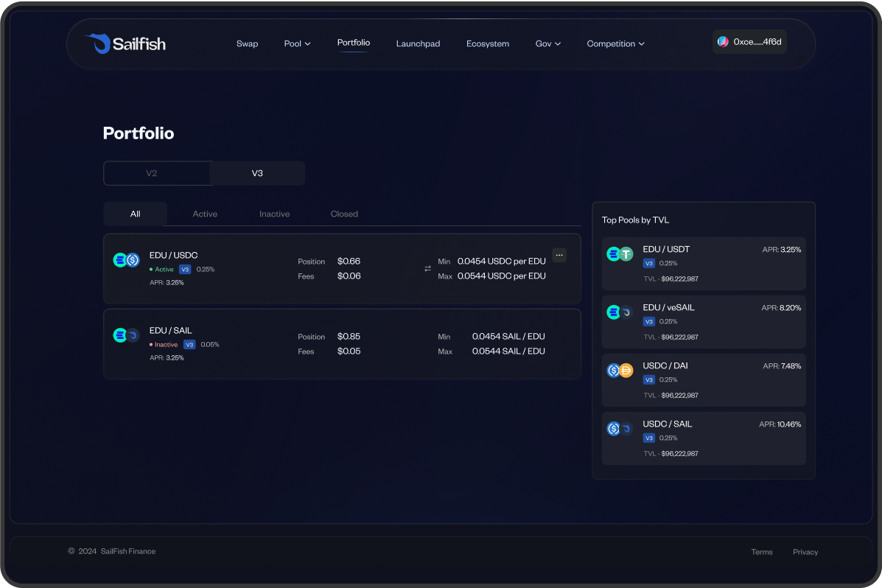Switch to V2 portfolio version
The height and width of the screenshot is (588, 882).
[152, 174]
